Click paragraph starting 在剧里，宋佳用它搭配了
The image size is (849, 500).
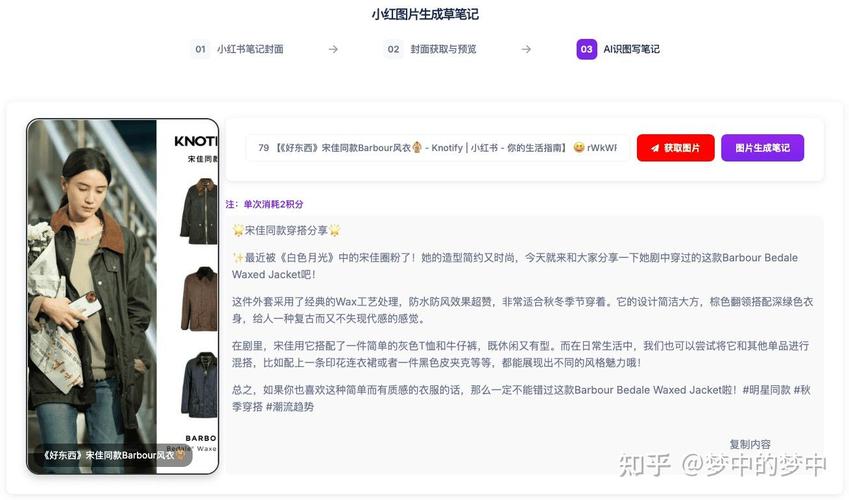click(x=520, y=354)
